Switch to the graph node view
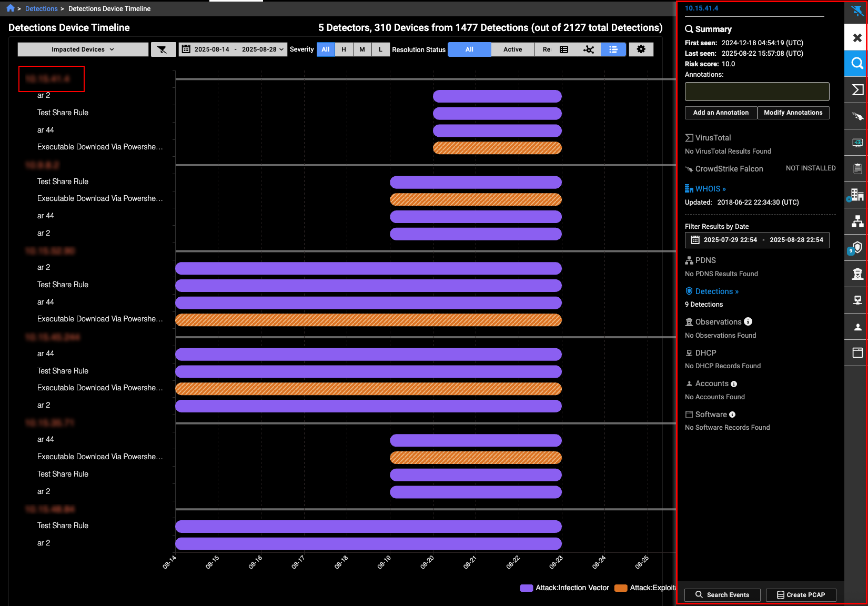The width and height of the screenshot is (868, 606). click(x=589, y=49)
